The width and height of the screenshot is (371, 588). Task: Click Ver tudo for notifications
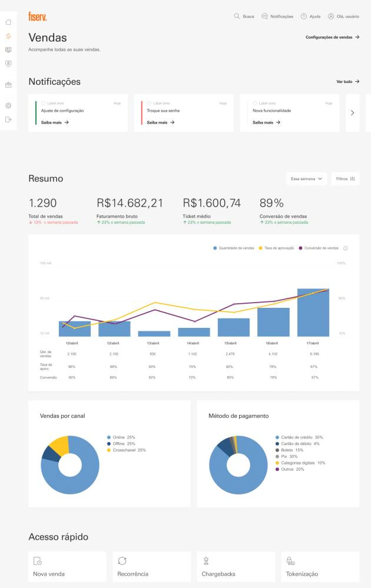point(348,81)
